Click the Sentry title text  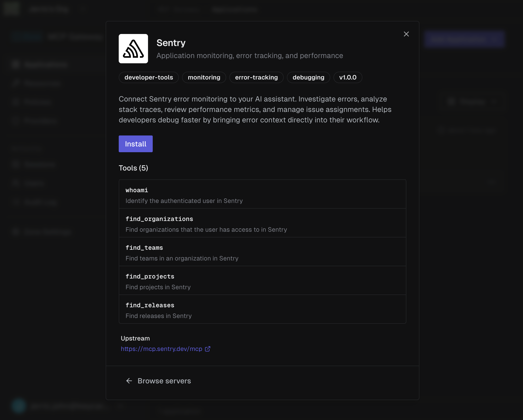171,43
